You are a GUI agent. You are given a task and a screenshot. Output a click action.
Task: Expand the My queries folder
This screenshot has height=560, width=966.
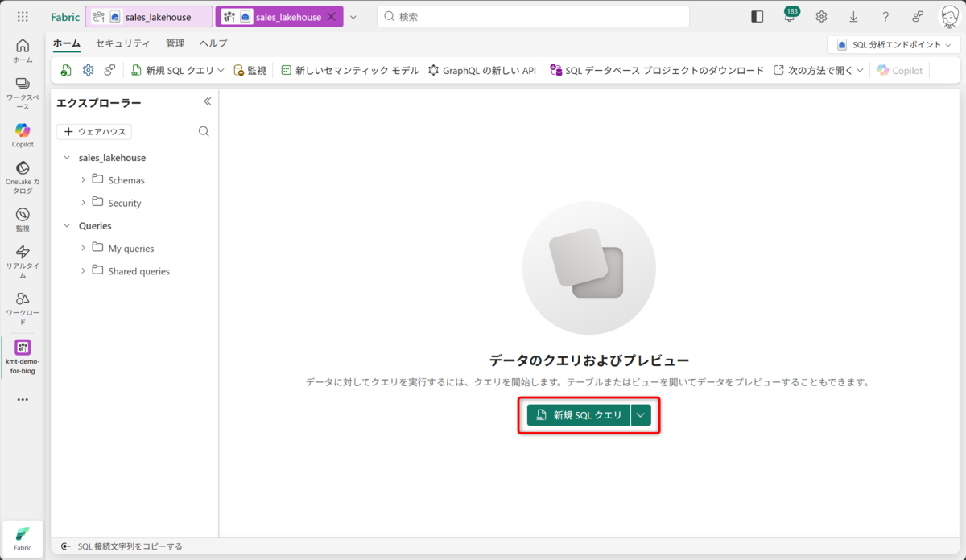83,249
